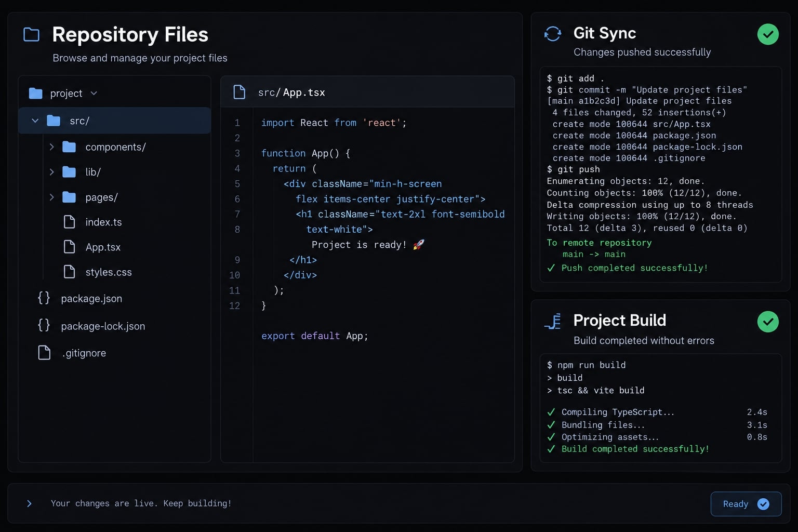This screenshot has width=798, height=532.
Task: Open the project dropdown chevron
Action: tap(94, 94)
